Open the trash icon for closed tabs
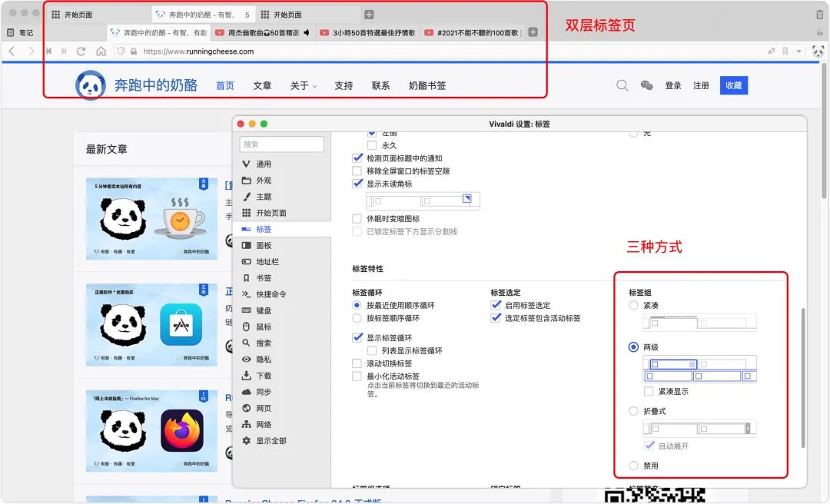This screenshot has height=504, width=830. click(x=819, y=15)
